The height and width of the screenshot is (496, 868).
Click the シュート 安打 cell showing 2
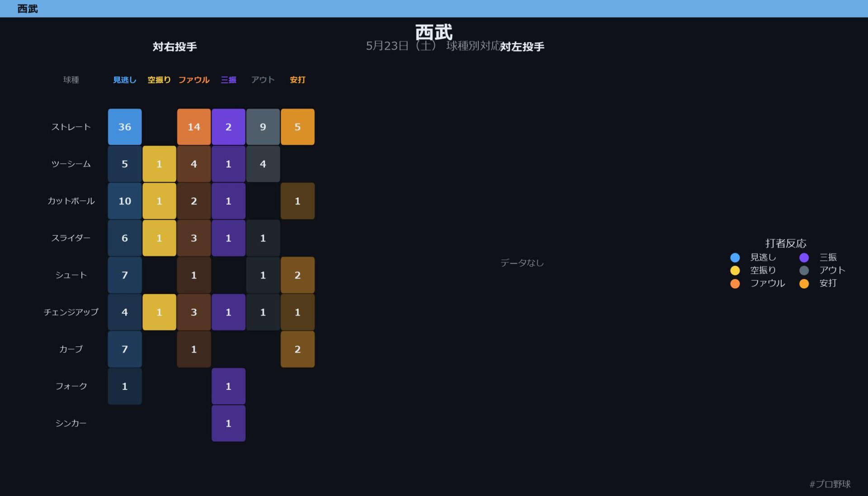297,275
